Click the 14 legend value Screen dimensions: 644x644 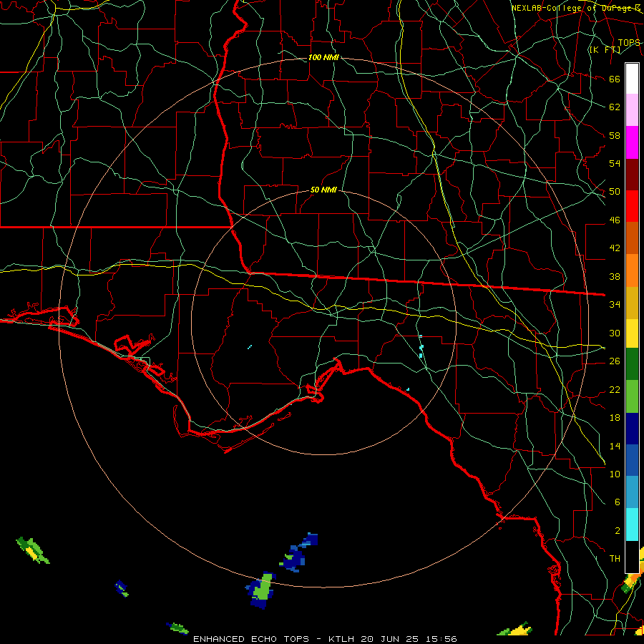tap(615, 446)
